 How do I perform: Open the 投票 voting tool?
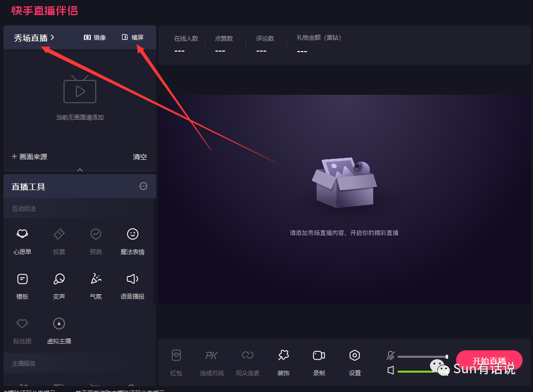tap(59, 241)
